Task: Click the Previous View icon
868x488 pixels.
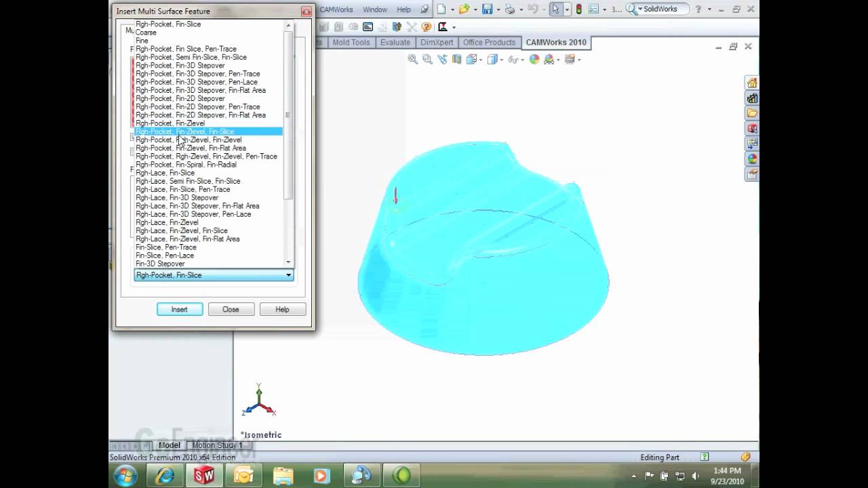Action: pyautogui.click(x=442, y=60)
